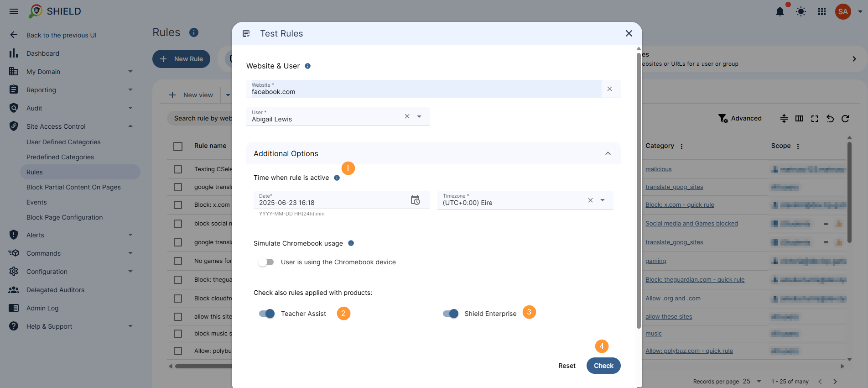Open the malicious category link
Viewport: 868px width, 388px height.
[659, 169]
